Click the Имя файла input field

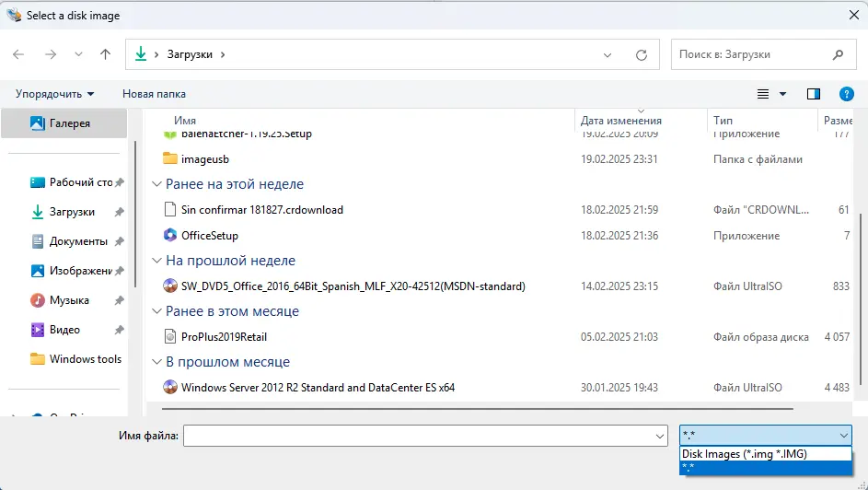(419, 436)
